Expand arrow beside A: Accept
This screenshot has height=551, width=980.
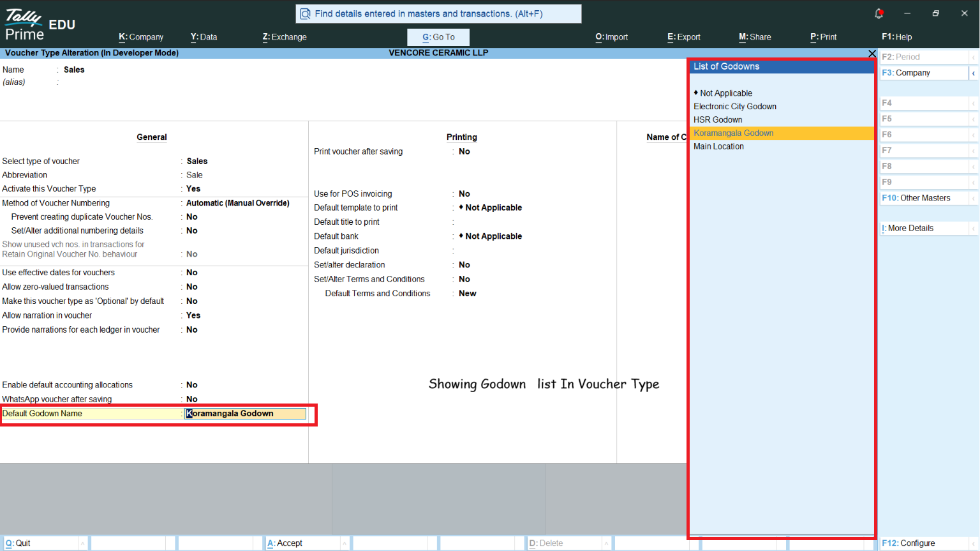[345, 543]
